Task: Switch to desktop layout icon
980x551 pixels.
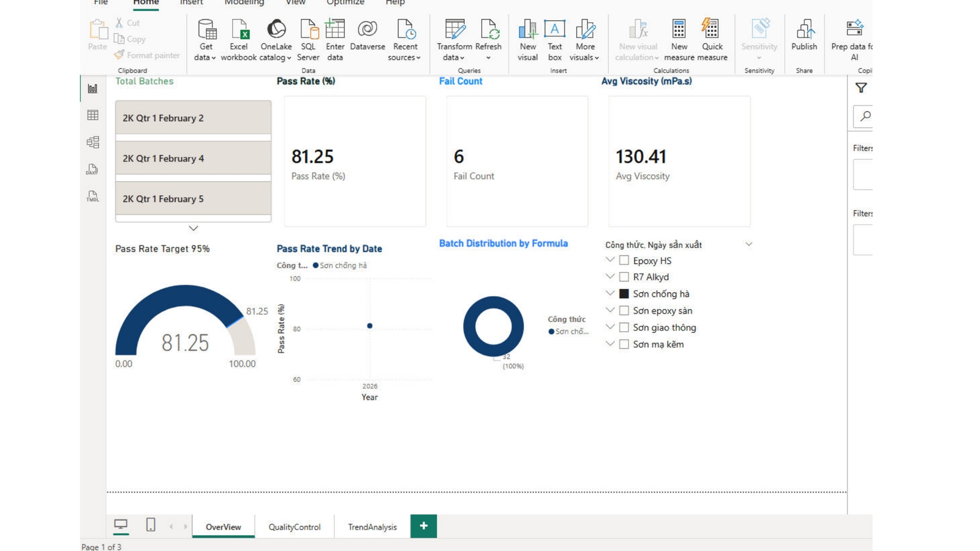Action: point(121,525)
